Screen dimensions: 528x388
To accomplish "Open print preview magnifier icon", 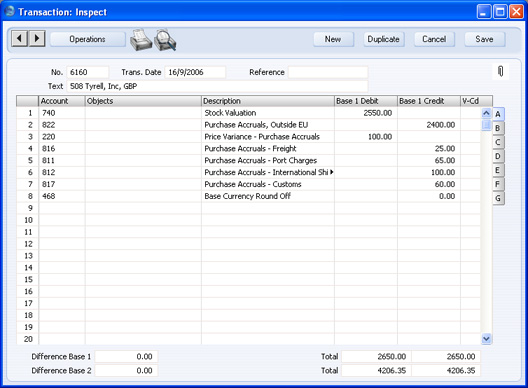I will [165, 40].
